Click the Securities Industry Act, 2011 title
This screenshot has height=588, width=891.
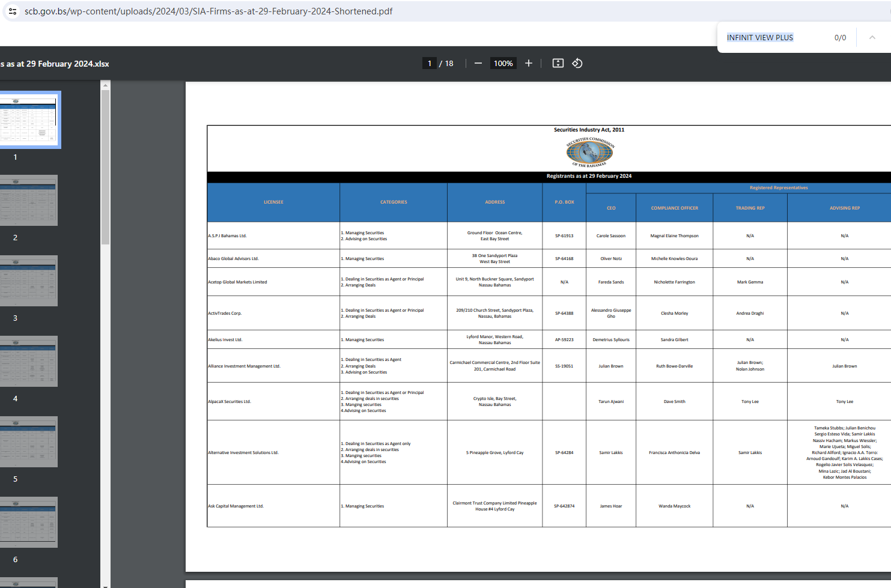(x=589, y=130)
